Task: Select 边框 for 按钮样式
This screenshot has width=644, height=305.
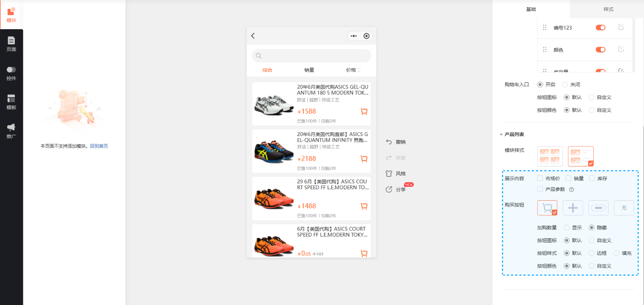Action: tap(592, 253)
